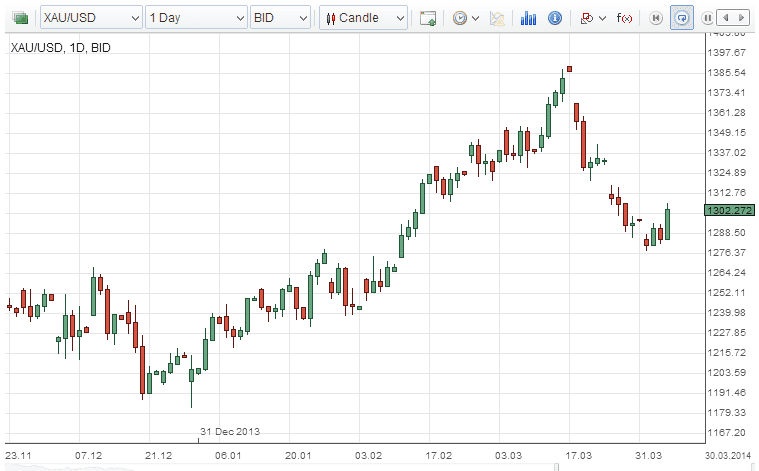The width and height of the screenshot is (759, 471).
Task: Click the blue bars volume icon
Action: pos(528,18)
